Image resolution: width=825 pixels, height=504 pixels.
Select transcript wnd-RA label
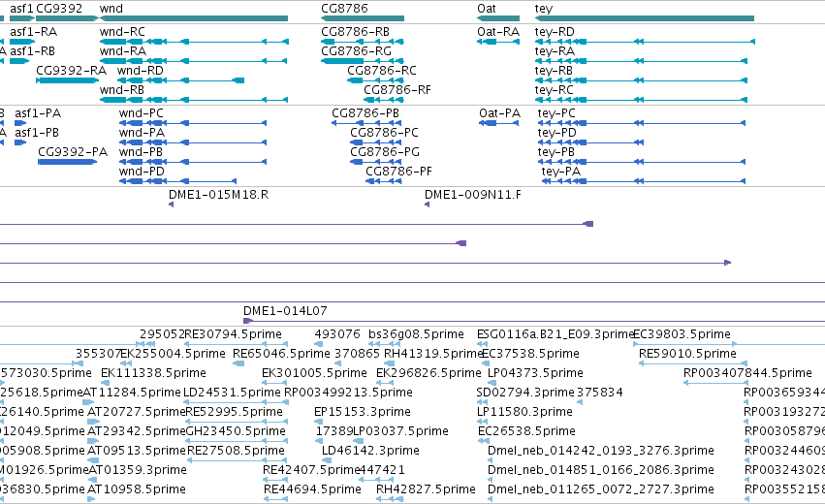122,51
